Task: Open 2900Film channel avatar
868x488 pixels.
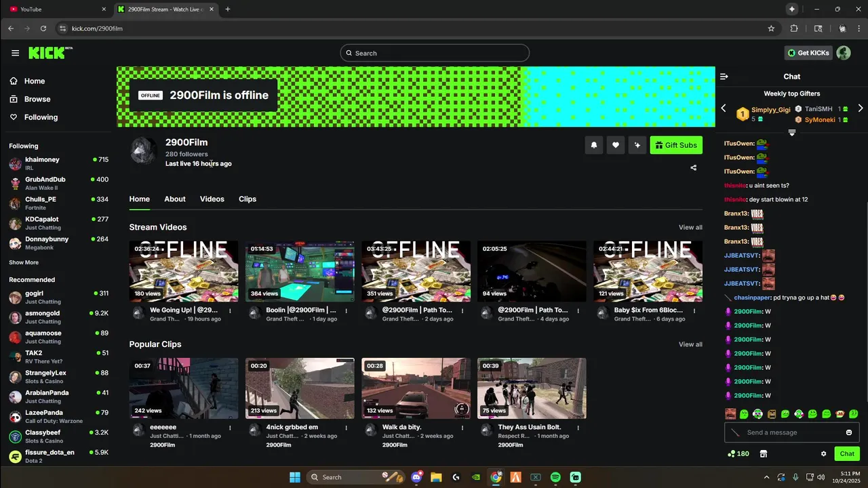Action: (143, 151)
